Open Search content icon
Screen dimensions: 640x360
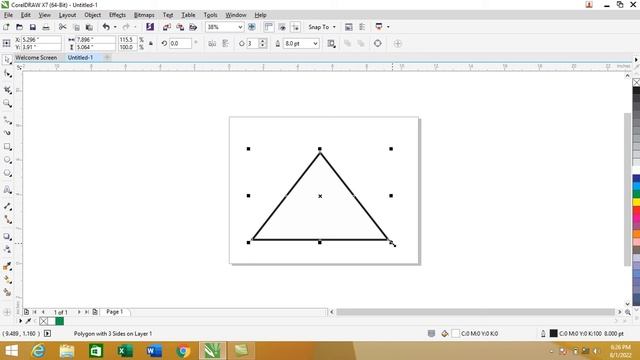pyautogui.click(x=150, y=27)
